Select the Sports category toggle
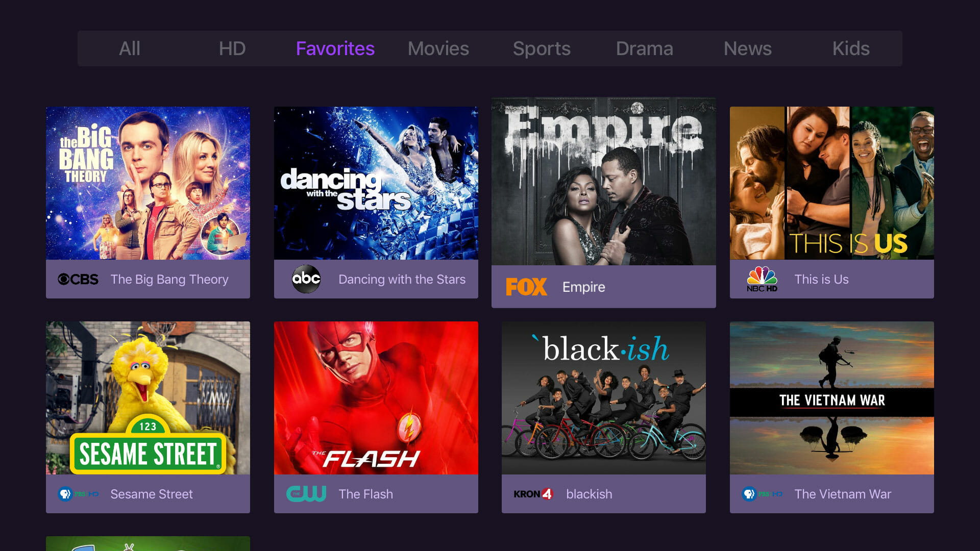Image resolution: width=980 pixels, height=551 pixels. point(542,48)
